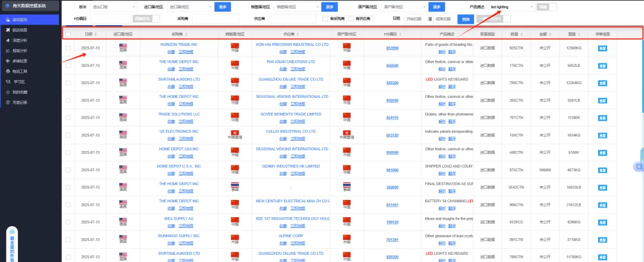Sort by 重量 column arrows
Viewport: 644px width, 262px height.
pos(579,34)
